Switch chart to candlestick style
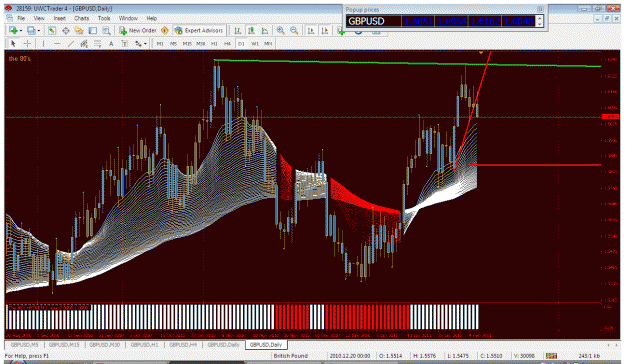Viewport: 625px width, 364px height. point(251,30)
